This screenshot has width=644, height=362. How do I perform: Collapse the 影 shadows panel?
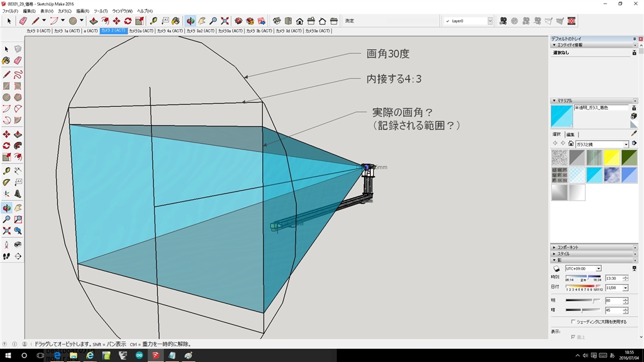594,260
